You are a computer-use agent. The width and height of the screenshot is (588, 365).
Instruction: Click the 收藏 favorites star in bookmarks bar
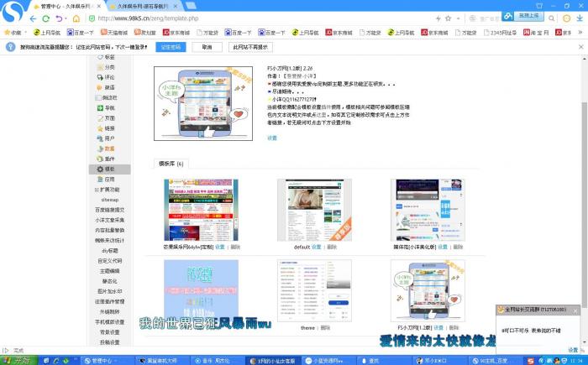coord(12,33)
